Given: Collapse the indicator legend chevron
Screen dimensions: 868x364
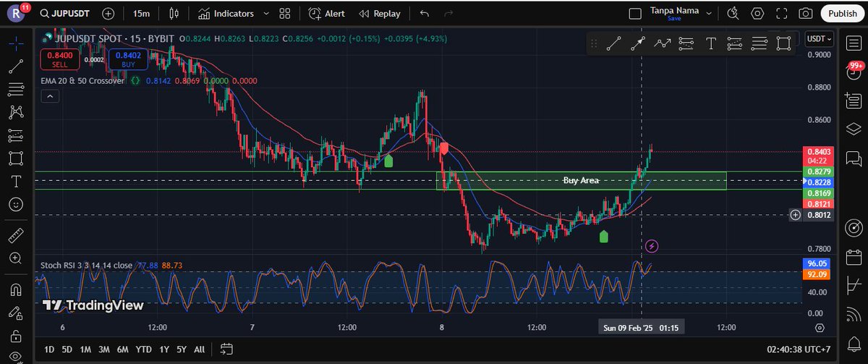Looking at the screenshot, I should (x=51, y=96).
